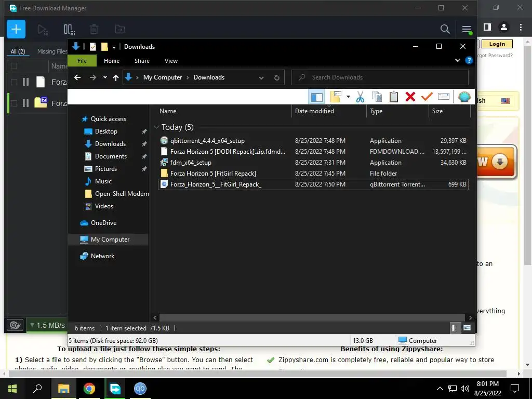Screen dimensions: 532x399
Task: Click the move-to-folder icon in Free Download Manager
Action: point(120,29)
